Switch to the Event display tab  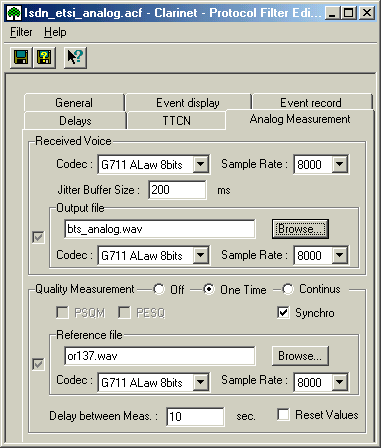(188, 103)
